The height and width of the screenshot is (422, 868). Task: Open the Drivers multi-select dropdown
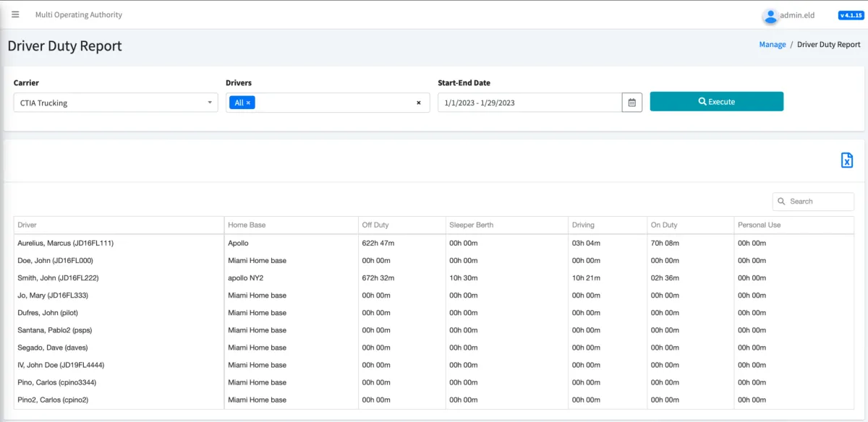pyautogui.click(x=333, y=103)
